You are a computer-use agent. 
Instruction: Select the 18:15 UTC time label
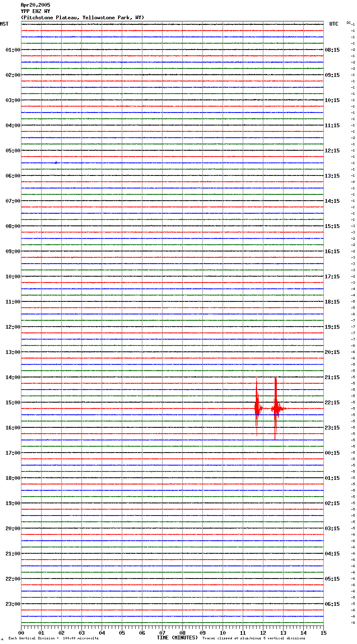click(x=332, y=302)
